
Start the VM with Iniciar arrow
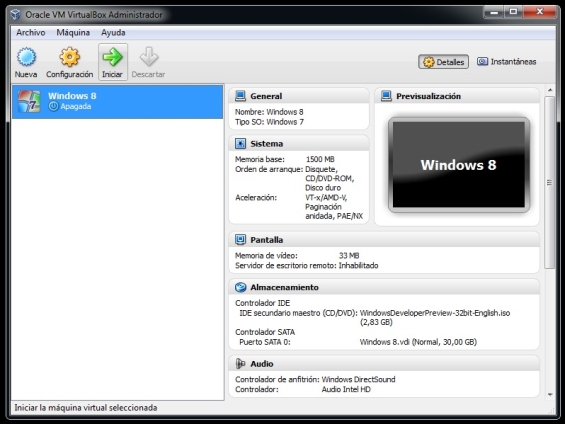pyautogui.click(x=112, y=57)
